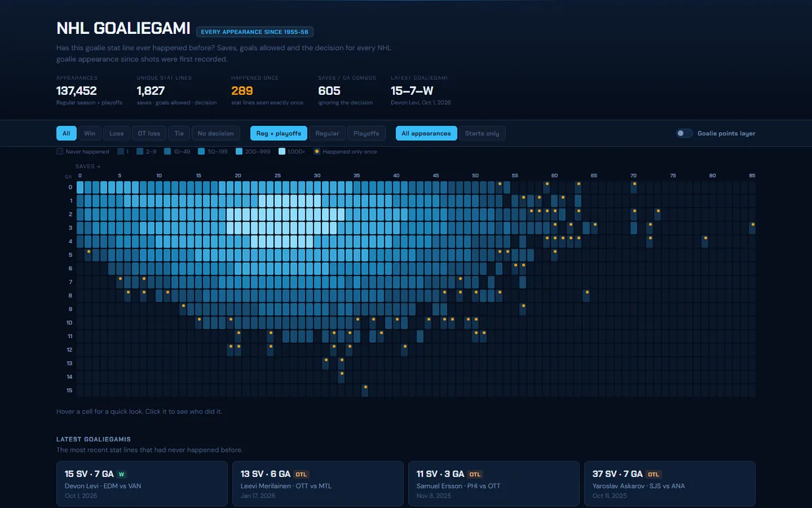Click the 1,000+ legend swatch
Viewport: 812px width, 508px height.
[282, 152]
